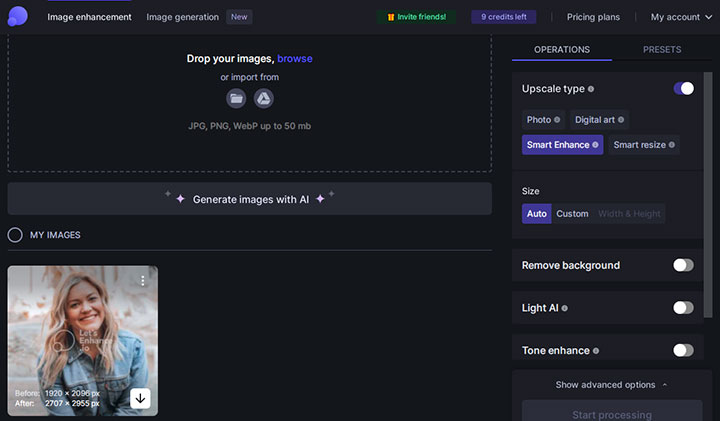Image resolution: width=720 pixels, height=421 pixels.
Task: Select the Custom size option
Action: point(572,214)
